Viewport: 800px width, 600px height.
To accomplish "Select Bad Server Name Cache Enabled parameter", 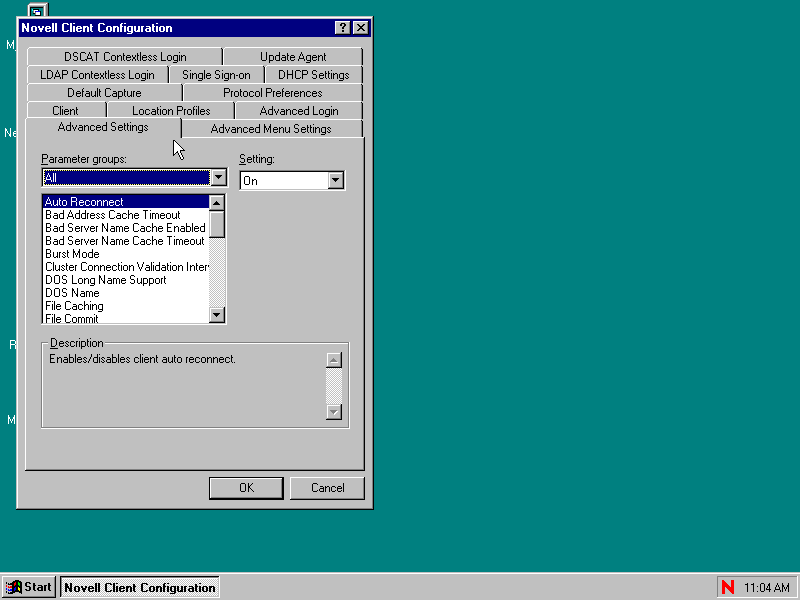I will pos(126,228).
